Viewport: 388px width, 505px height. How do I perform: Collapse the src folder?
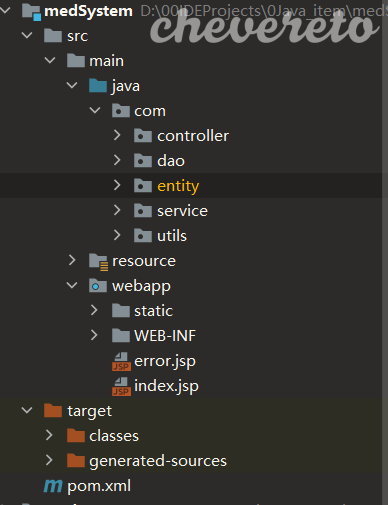pos(27,35)
